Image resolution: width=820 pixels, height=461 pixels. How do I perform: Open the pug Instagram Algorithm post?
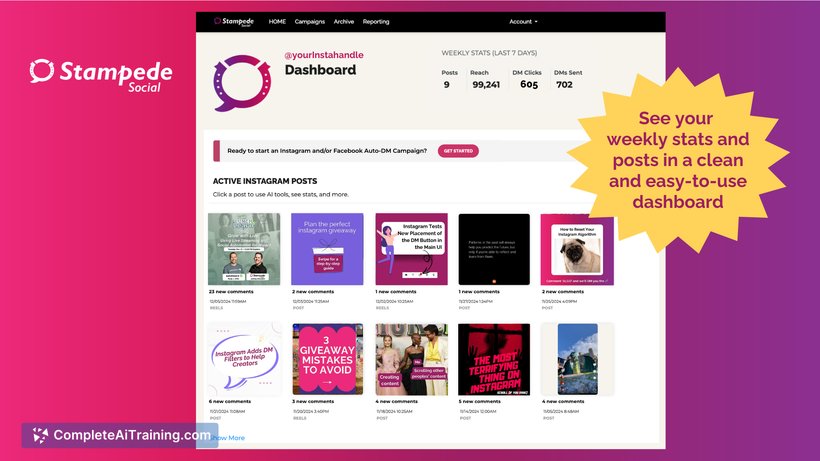(577, 249)
